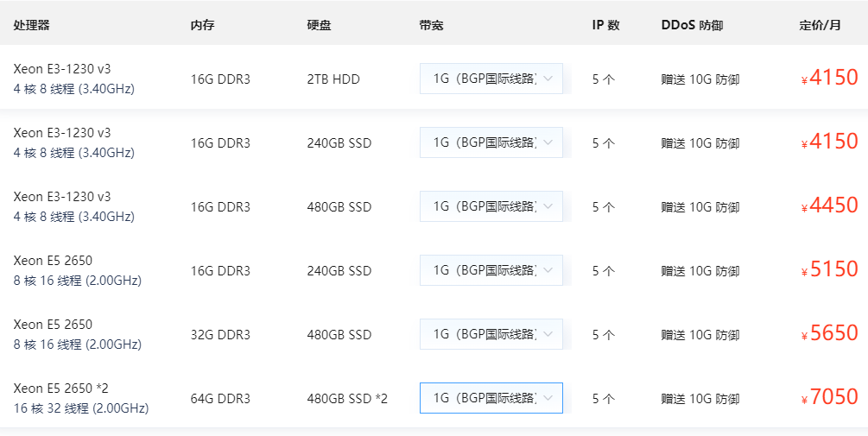Image resolution: width=868 pixels, height=436 pixels.
Task: Select the 64G DDR3 memory cell
Action: [220, 398]
